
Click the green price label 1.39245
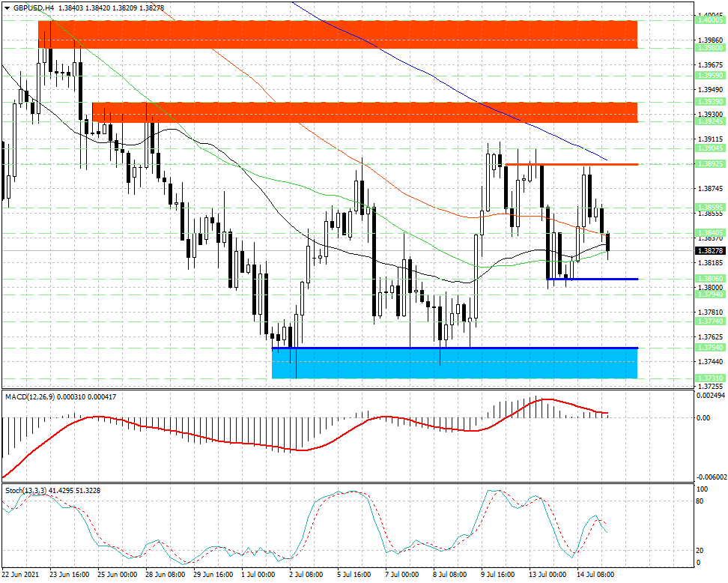(710, 121)
